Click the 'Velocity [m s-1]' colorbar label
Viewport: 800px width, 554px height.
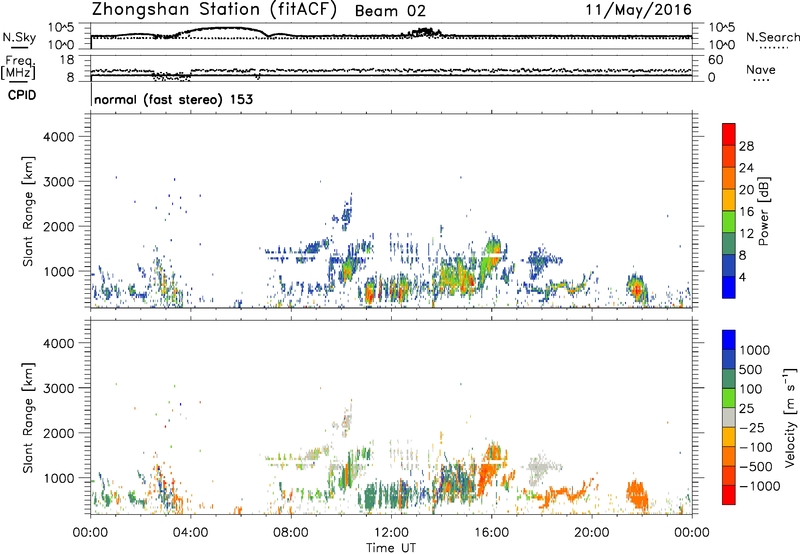(x=790, y=417)
